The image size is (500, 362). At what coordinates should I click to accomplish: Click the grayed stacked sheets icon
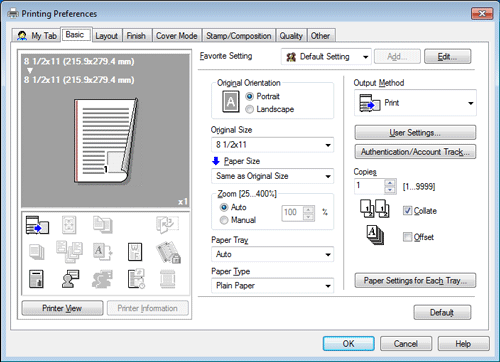pyautogui.click(x=37, y=252)
